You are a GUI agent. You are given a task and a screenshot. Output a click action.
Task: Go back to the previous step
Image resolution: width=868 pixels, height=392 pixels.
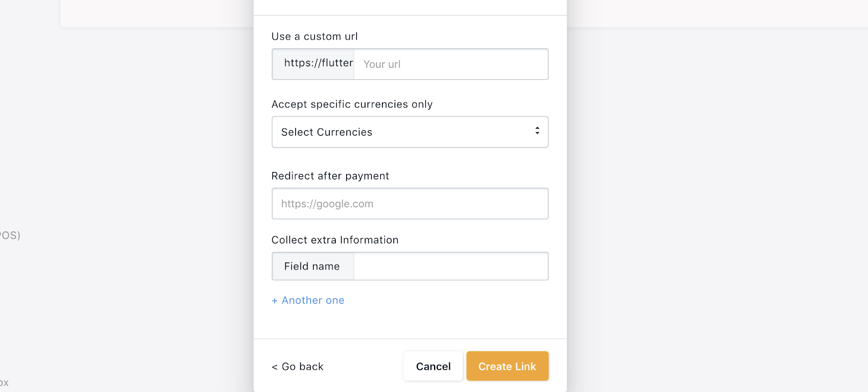(x=302, y=367)
